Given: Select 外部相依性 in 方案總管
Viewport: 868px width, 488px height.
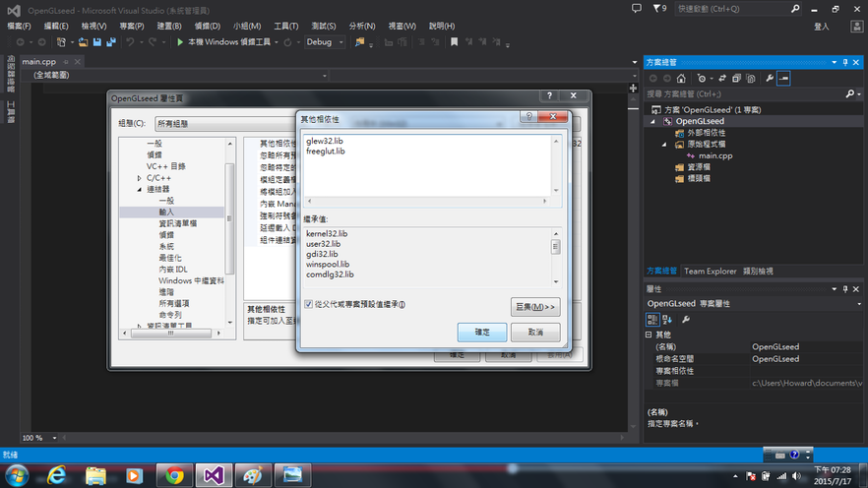Looking at the screenshot, I should pos(706,133).
